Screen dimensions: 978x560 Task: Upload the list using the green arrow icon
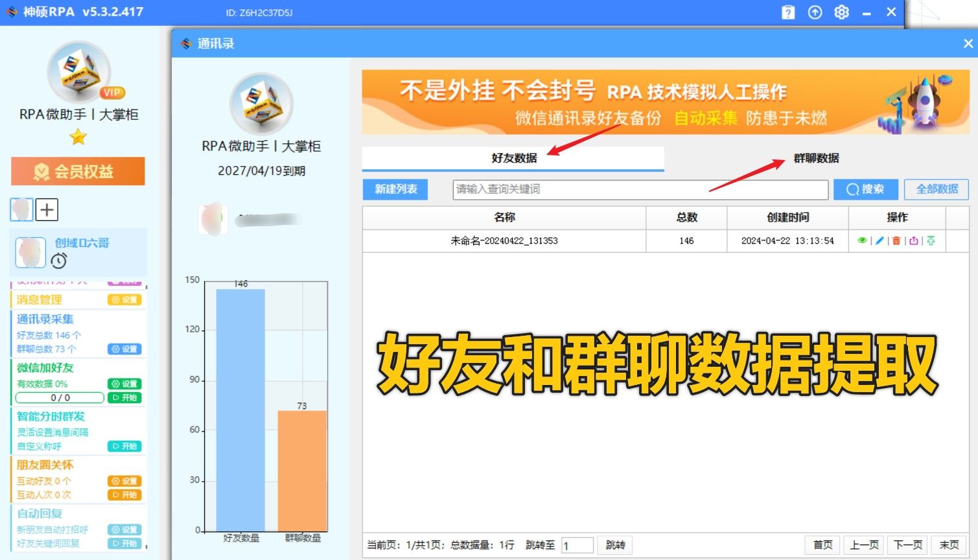931,240
